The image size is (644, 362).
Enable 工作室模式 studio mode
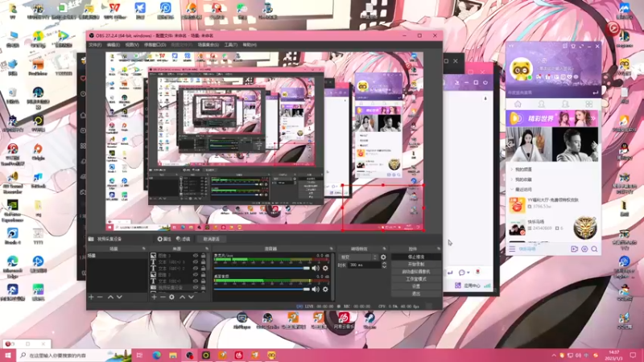[416, 279]
